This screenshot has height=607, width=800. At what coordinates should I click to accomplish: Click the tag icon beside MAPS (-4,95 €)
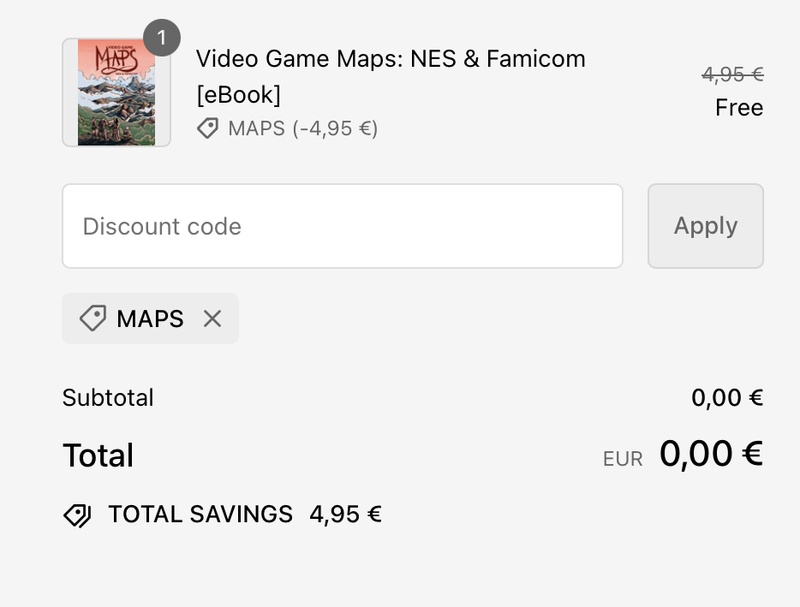coord(208,128)
